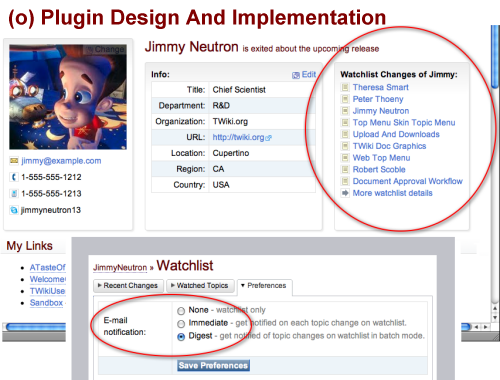Click the vertical scrollbar thumb on the right

point(495,57)
